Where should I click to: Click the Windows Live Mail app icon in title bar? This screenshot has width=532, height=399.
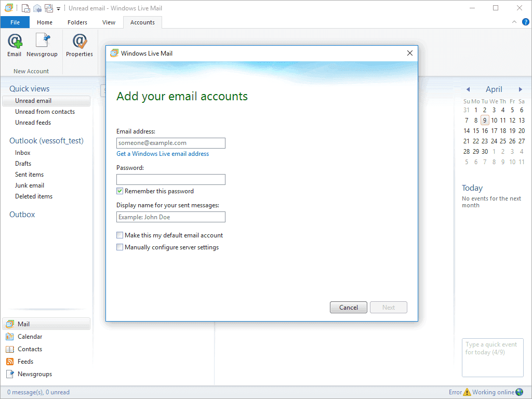point(8,8)
